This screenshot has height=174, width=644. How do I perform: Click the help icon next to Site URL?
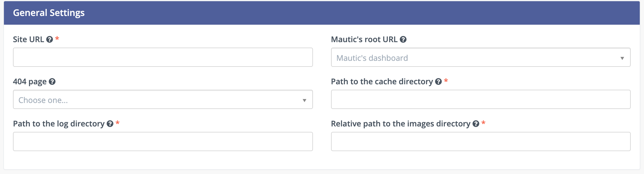tap(50, 39)
